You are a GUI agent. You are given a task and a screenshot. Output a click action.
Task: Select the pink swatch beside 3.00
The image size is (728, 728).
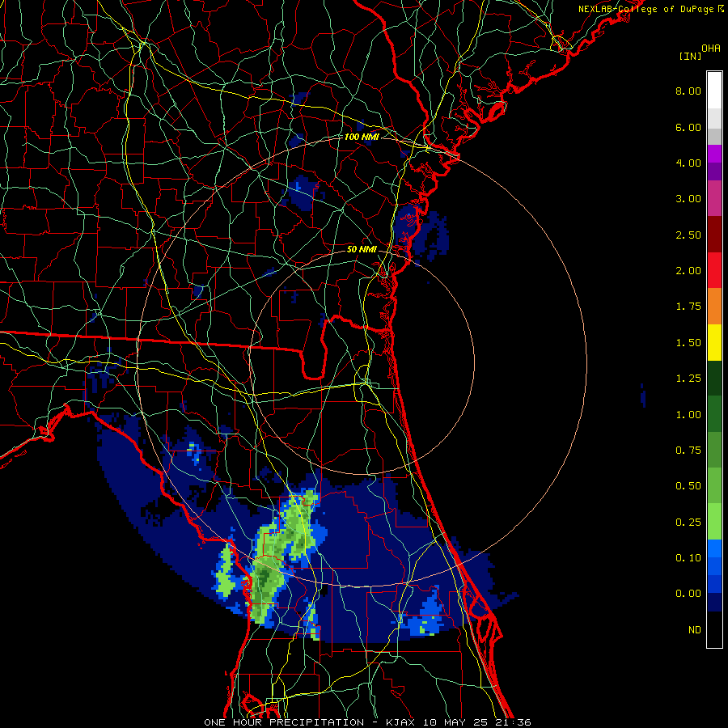tap(714, 199)
